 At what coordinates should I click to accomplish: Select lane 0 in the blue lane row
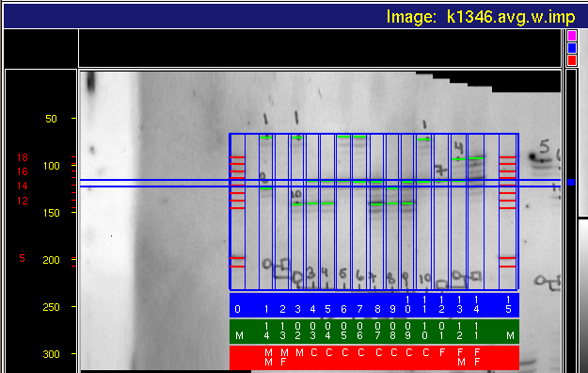click(x=237, y=309)
